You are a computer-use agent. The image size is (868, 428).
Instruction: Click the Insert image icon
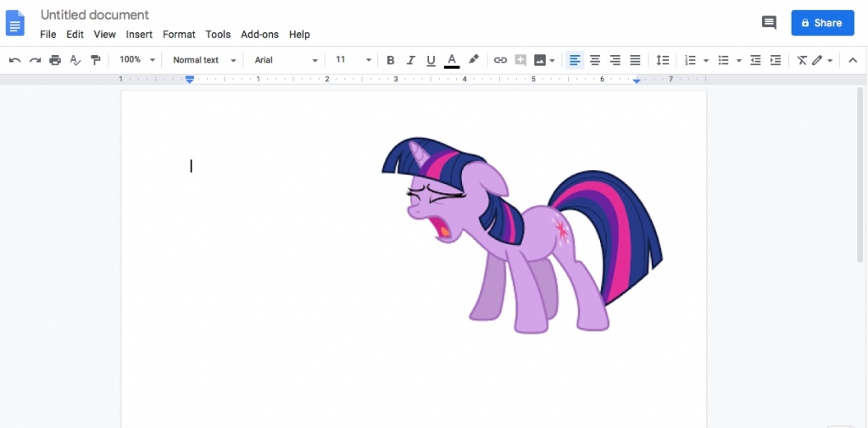pyautogui.click(x=540, y=60)
